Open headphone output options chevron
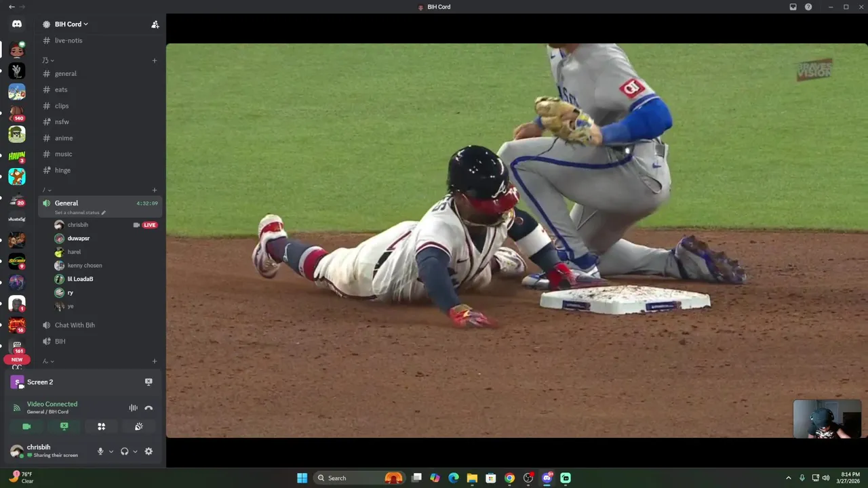This screenshot has width=868, height=488. coord(135,451)
